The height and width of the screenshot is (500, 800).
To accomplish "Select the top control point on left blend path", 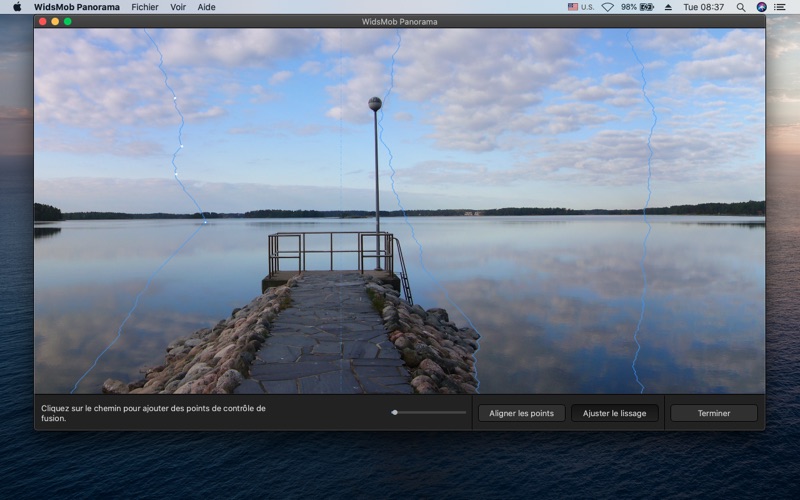I will coord(174,98).
